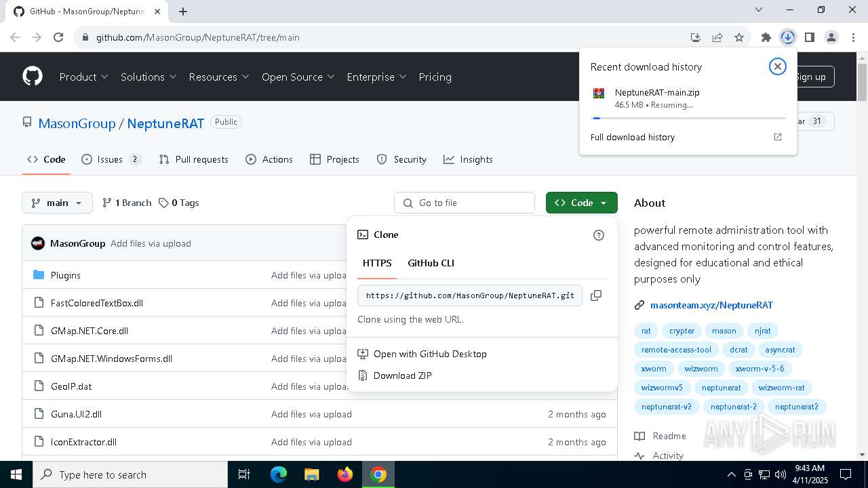Open the Chrome extensions puzzle icon
Screen dimensions: 868x488
[x=766, y=38]
